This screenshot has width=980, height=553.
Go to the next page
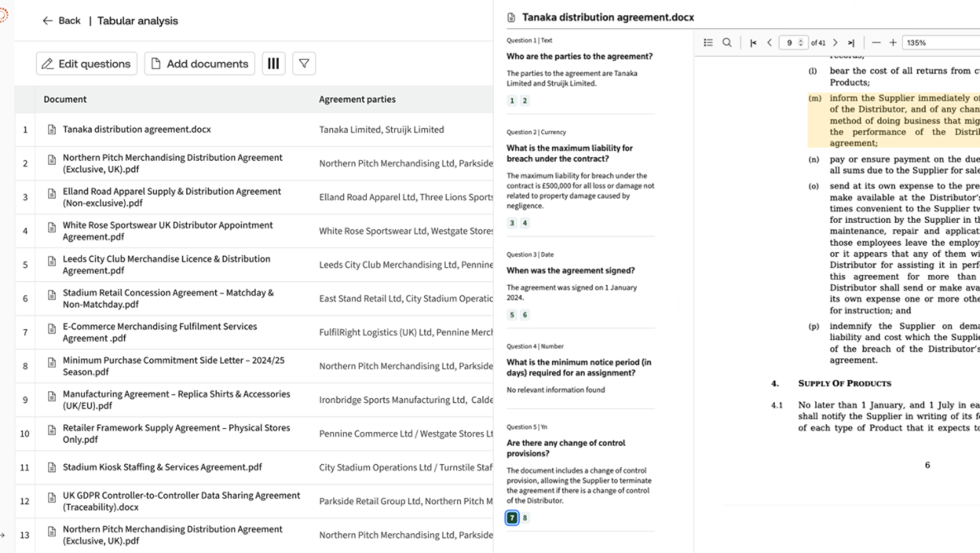point(835,43)
